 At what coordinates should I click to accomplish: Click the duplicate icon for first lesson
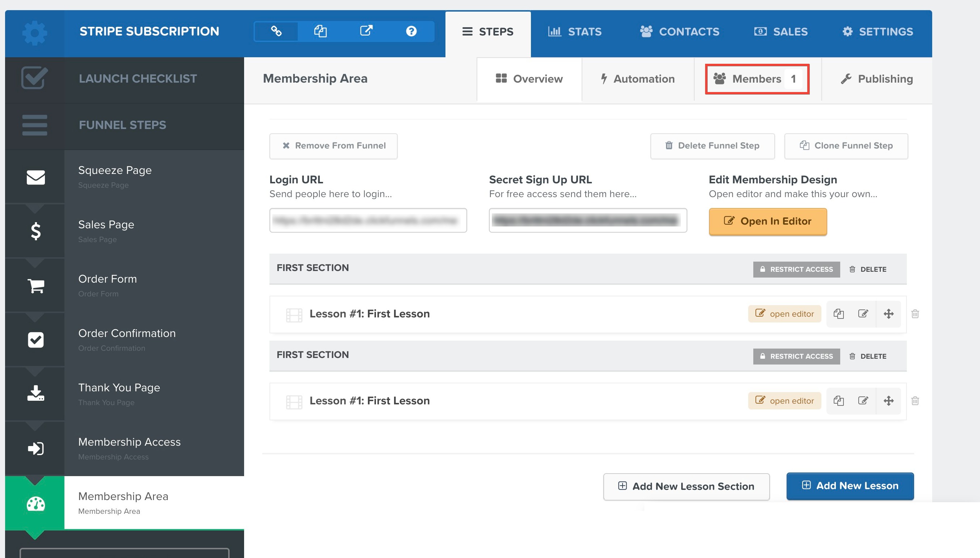click(x=838, y=314)
